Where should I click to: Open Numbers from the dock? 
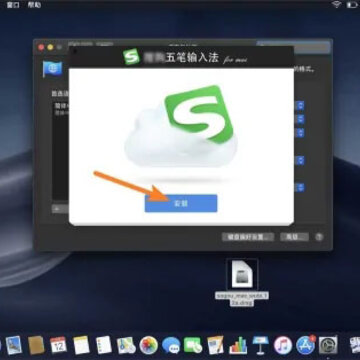(x=238, y=345)
